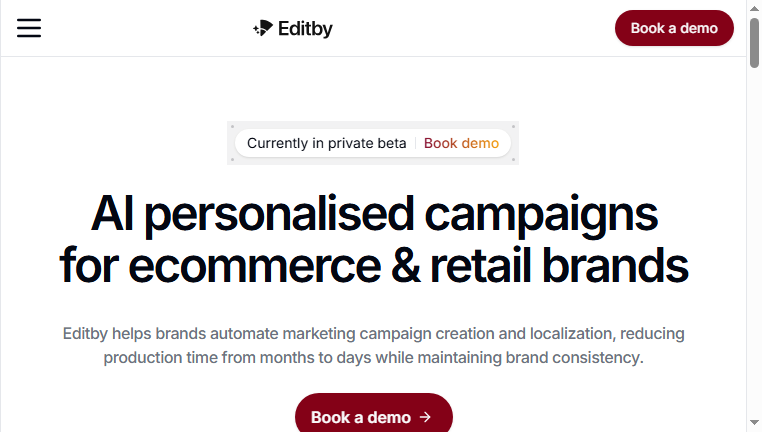Click the Editby logo icon
Viewport: 762px width, 432px height.
coord(263,28)
